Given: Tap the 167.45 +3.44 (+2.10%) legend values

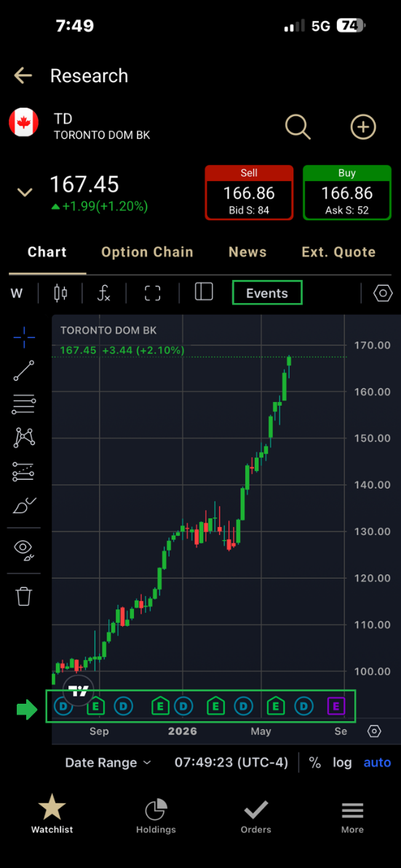Looking at the screenshot, I should [x=122, y=350].
